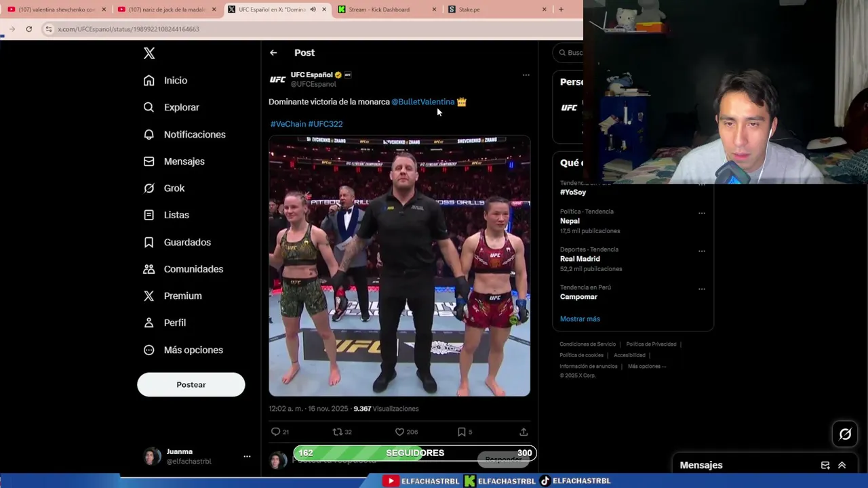This screenshot has width=868, height=488.
Task: Reload the page
Action: coord(28,29)
